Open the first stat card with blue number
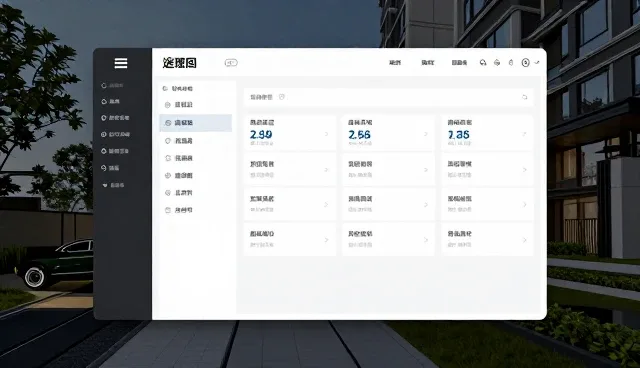 click(x=290, y=133)
